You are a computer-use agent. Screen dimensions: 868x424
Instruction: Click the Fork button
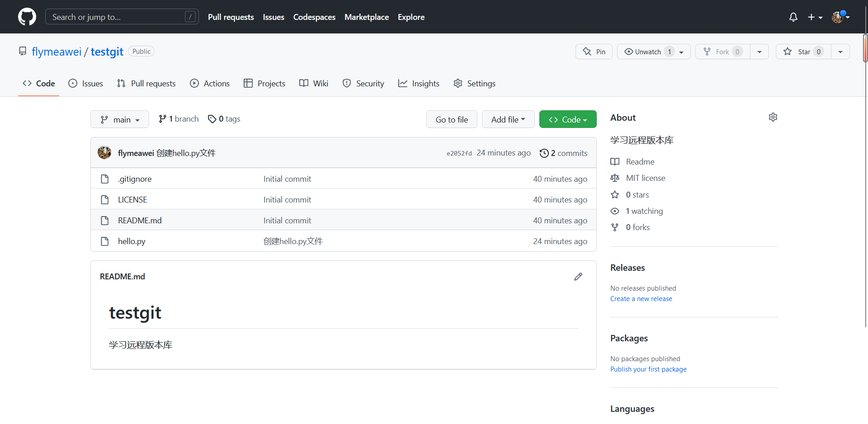coord(723,52)
